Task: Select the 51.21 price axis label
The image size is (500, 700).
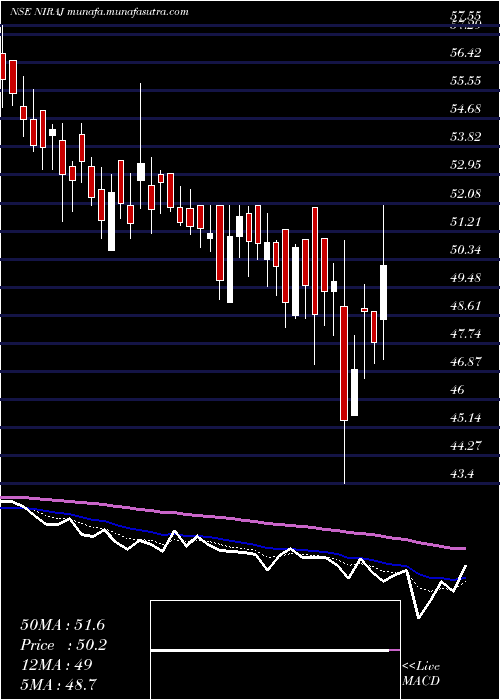Action: click(x=466, y=221)
